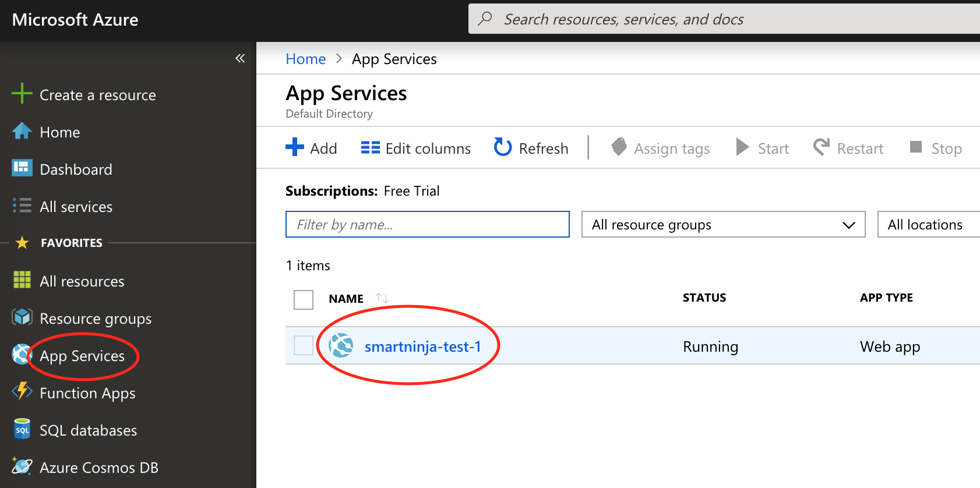Click the Web app type cell
This screenshot has height=488, width=980.
click(890, 346)
